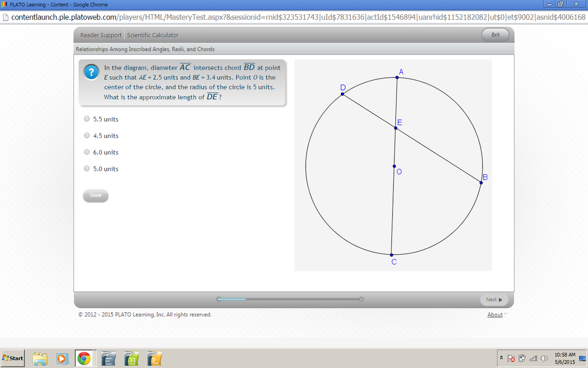Click the page icon in the address bar
Viewport: 588px width, 368px height.
(5, 17)
